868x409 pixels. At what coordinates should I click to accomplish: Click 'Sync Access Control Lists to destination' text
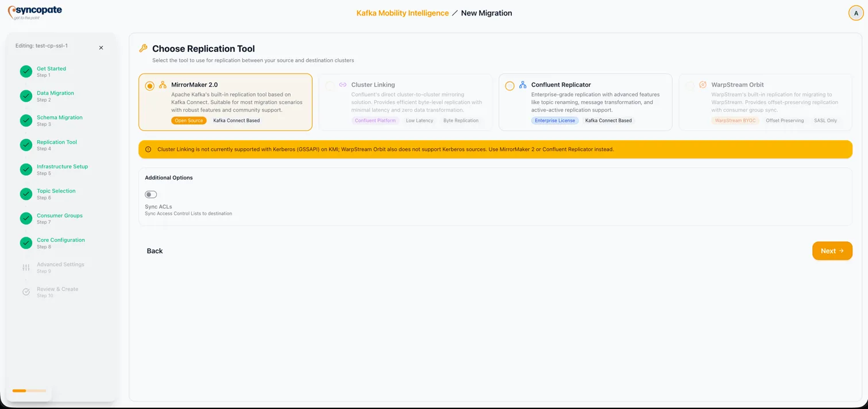coord(188,214)
